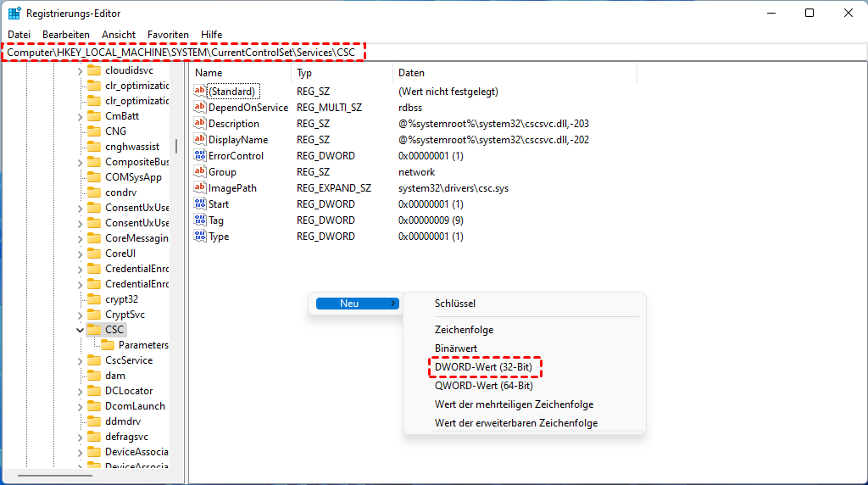
Task: Collapse the CSC tree node
Action: pos(81,330)
